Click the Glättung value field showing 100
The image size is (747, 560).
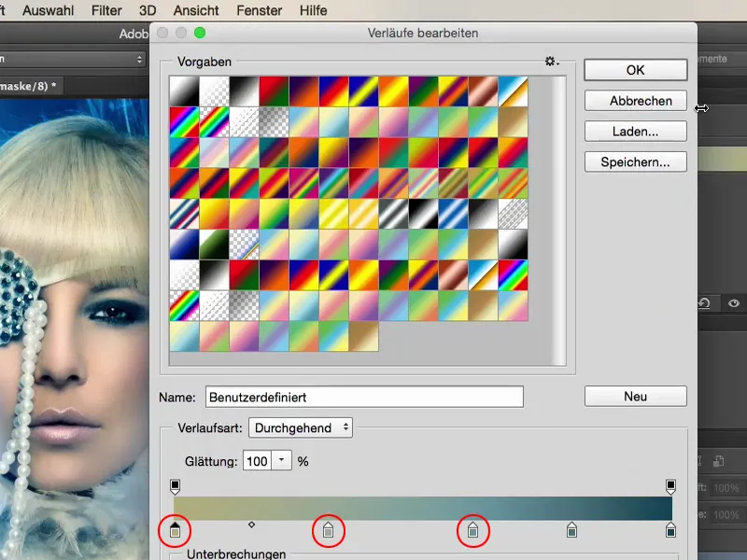(x=258, y=461)
